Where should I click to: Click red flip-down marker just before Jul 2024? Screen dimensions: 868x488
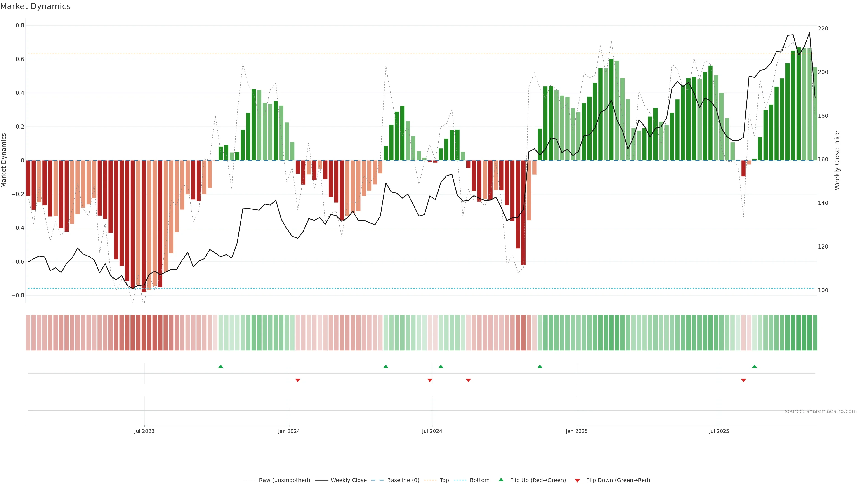[430, 380]
